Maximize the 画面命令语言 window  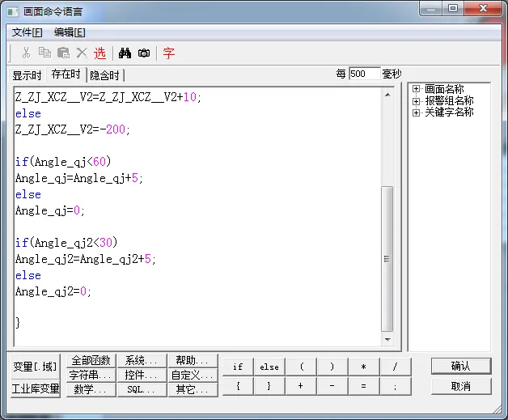pyautogui.click(x=453, y=8)
